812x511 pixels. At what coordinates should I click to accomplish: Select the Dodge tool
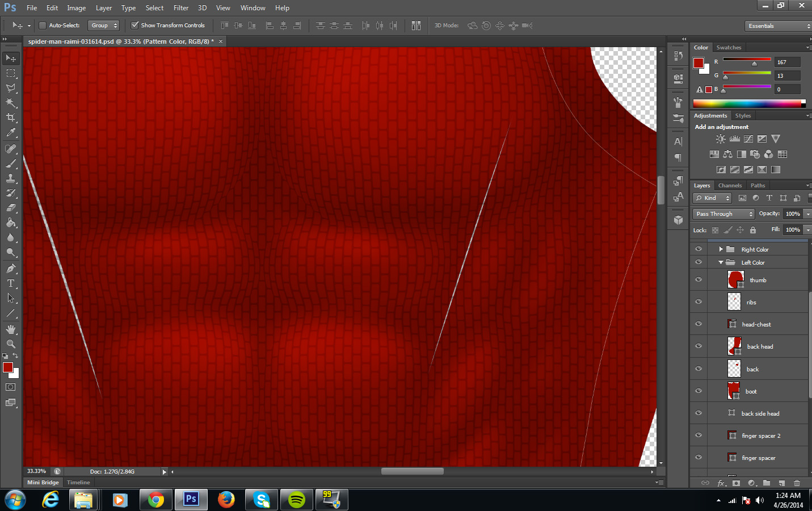click(11, 252)
